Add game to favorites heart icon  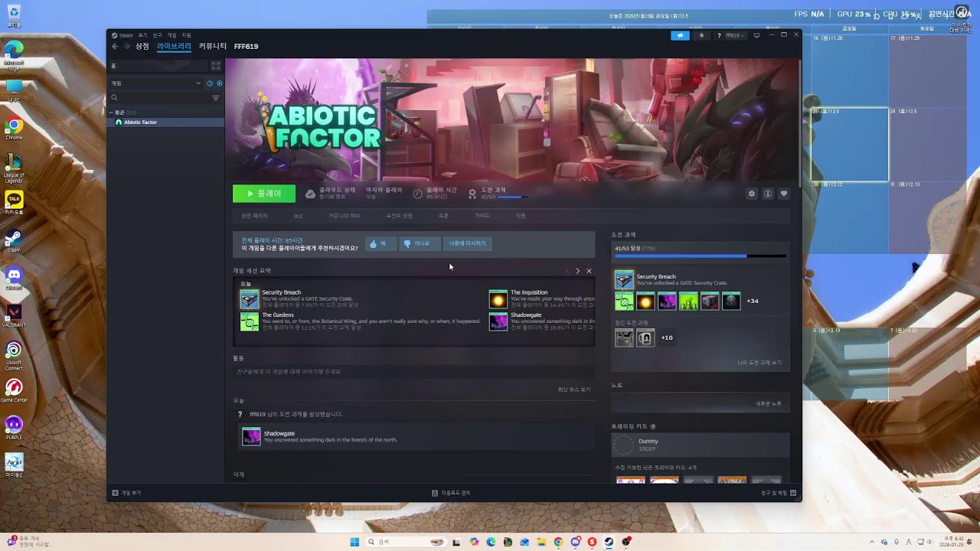[783, 194]
